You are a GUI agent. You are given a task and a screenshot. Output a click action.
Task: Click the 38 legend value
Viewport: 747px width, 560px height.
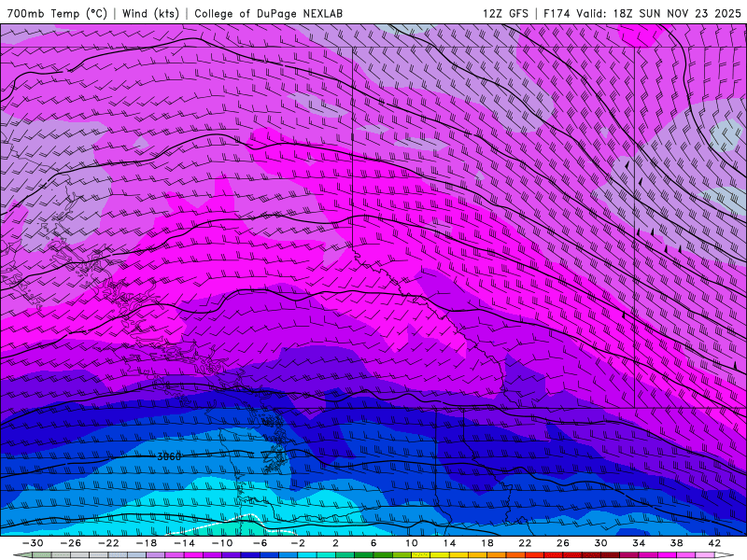[x=676, y=543]
